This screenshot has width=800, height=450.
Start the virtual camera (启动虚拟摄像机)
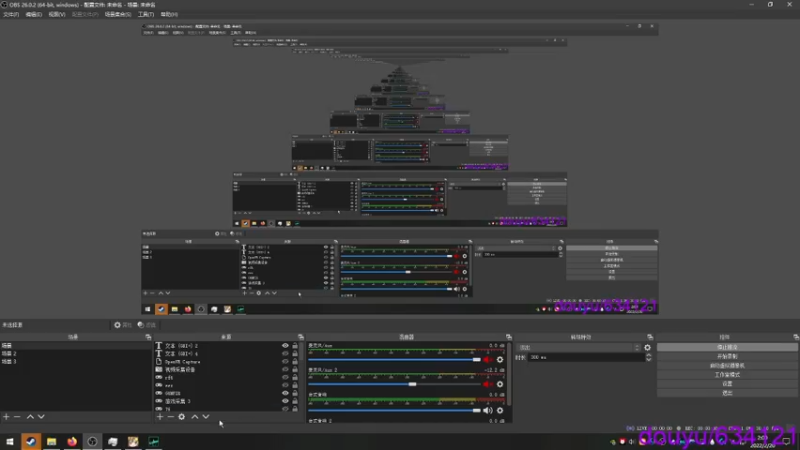[x=727, y=366]
